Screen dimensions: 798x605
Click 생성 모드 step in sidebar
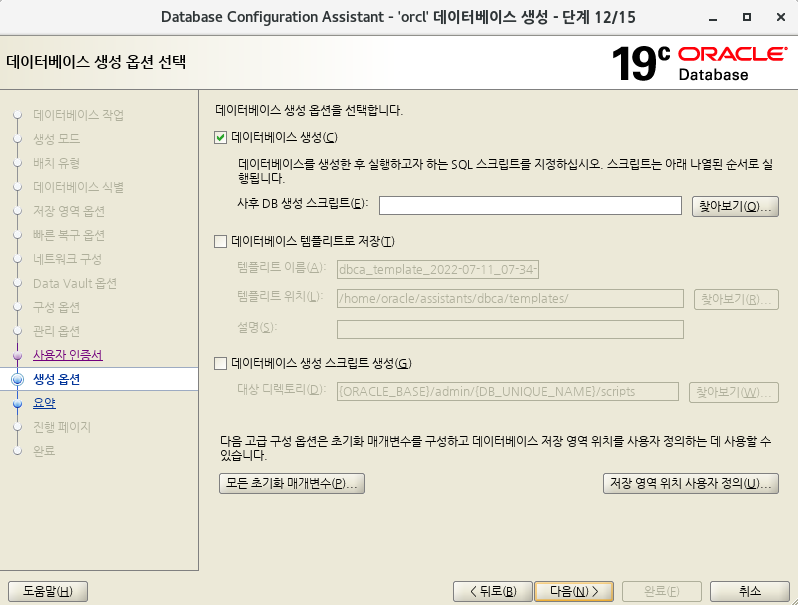(x=56, y=139)
